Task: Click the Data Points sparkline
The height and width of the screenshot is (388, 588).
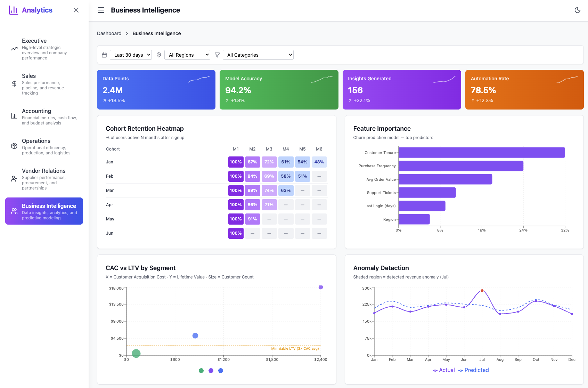Action: 199,79
